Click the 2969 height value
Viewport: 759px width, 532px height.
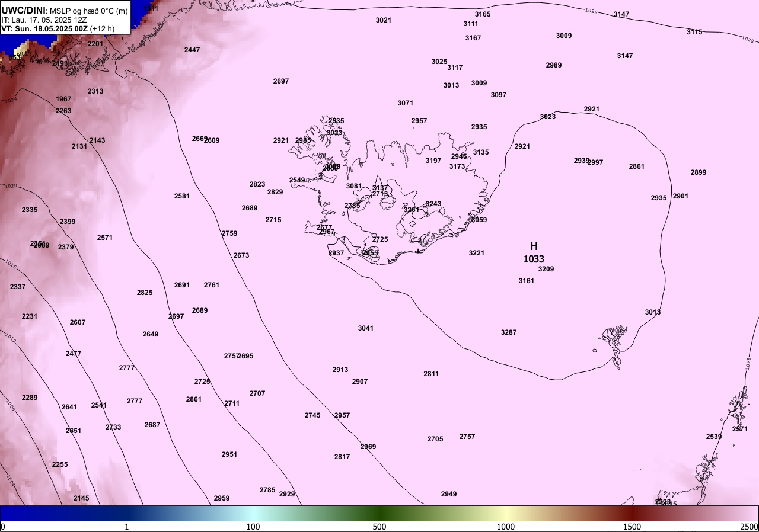pyautogui.click(x=368, y=447)
